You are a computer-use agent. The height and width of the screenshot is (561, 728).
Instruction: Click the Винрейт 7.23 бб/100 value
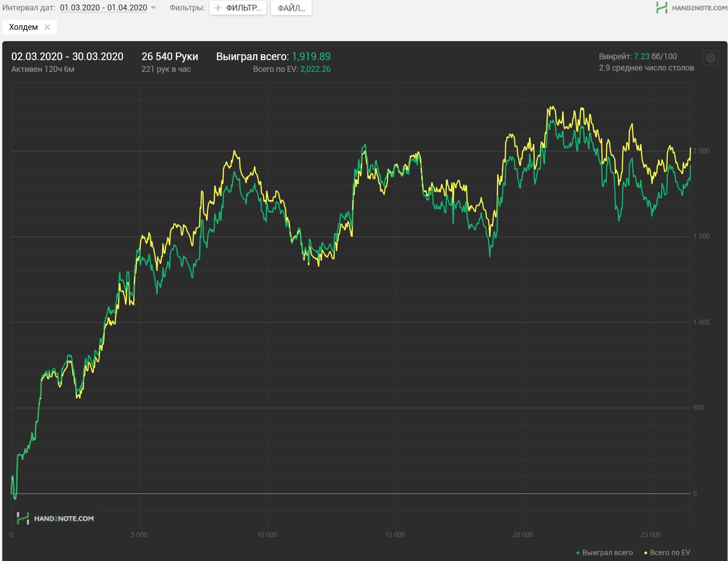(638, 57)
